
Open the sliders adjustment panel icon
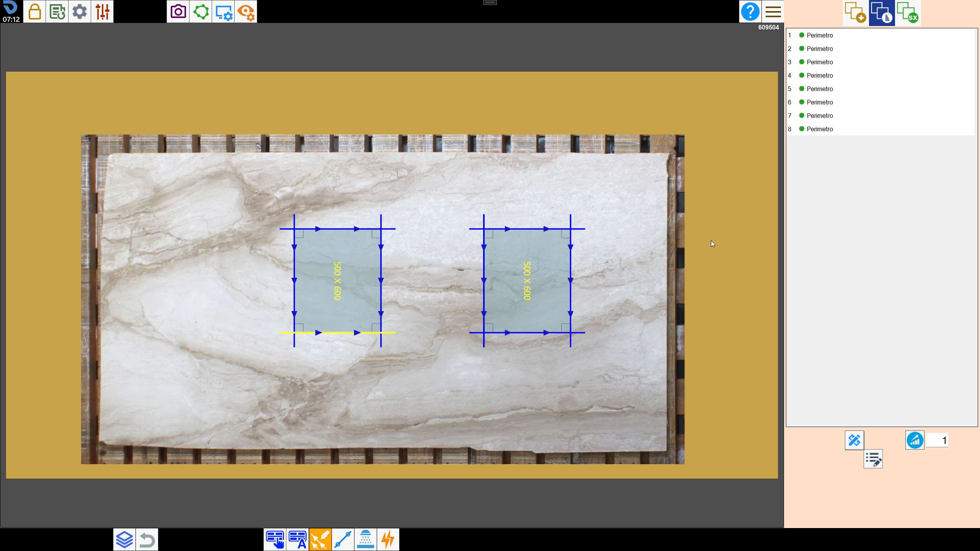(x=102, y=11)
